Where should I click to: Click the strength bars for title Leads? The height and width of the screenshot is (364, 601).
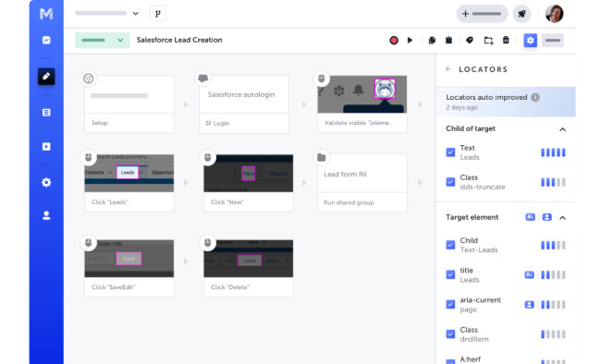pyautogui.click(x=553, y=274)
